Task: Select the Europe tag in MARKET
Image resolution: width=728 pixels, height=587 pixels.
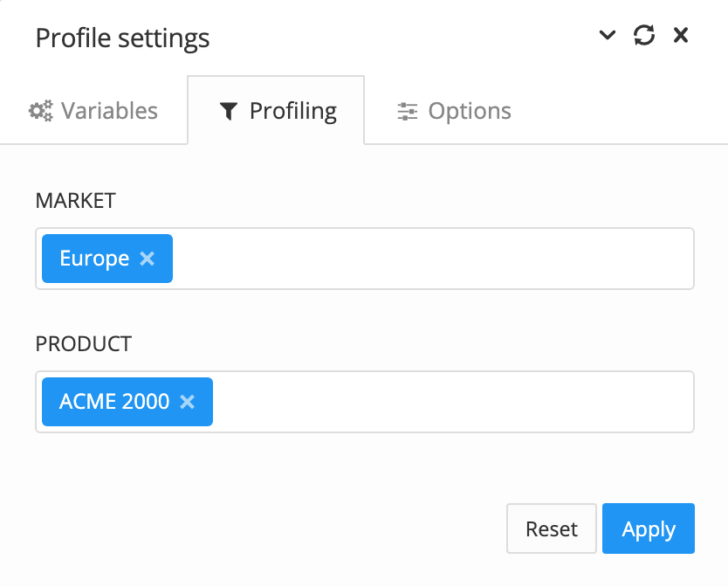Action: pyautogui.click(x=98, y=258)
